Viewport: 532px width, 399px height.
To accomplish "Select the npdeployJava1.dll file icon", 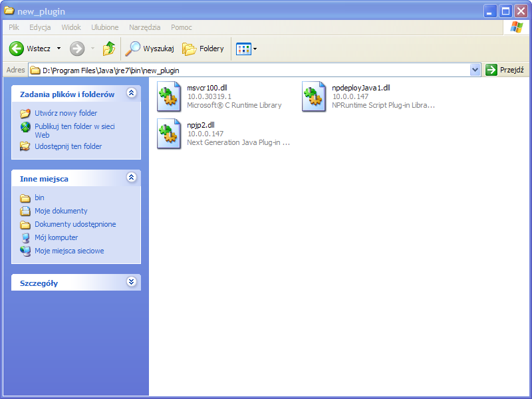I will pyautogui.click(x=314, y=96).
